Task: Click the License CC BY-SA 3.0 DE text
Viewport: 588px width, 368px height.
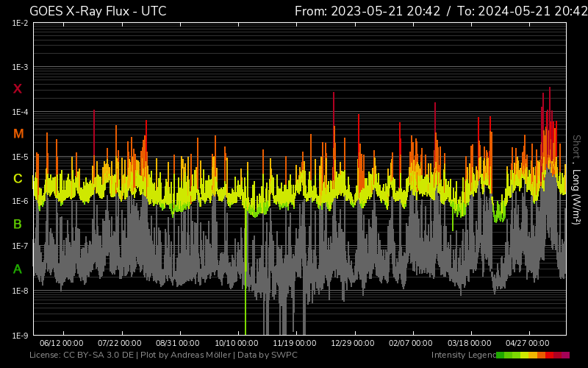Action: 82,355
